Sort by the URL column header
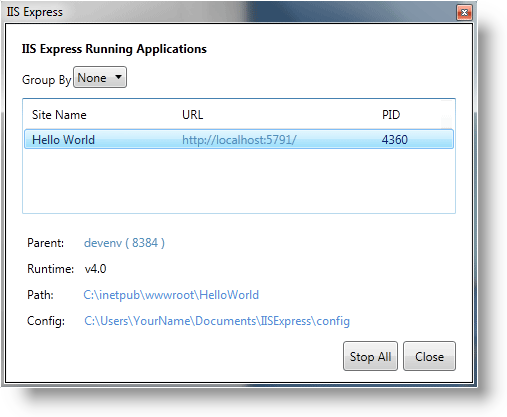 click(x=192, y=115)
